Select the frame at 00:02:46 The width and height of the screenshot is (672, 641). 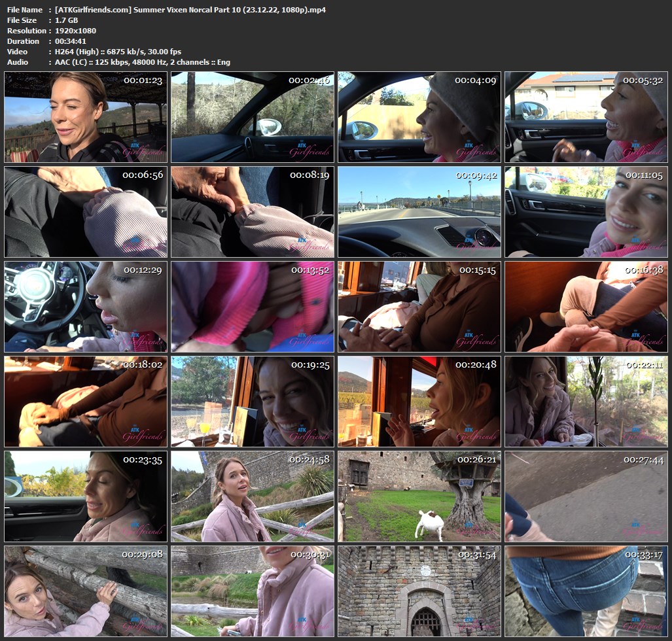pos(253,117)
